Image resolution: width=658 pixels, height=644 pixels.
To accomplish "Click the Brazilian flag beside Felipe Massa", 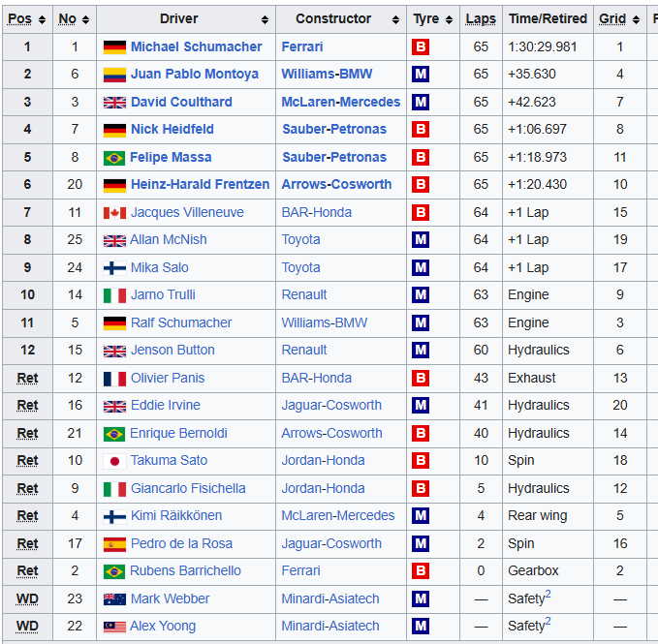I will (x=114, y=158).
